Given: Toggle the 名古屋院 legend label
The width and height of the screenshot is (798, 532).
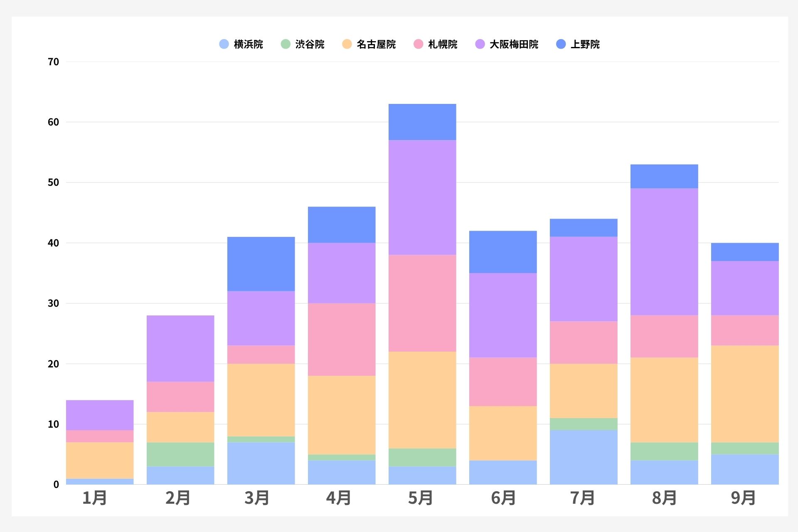Looking at the screenshot, I should click(377, 44).
